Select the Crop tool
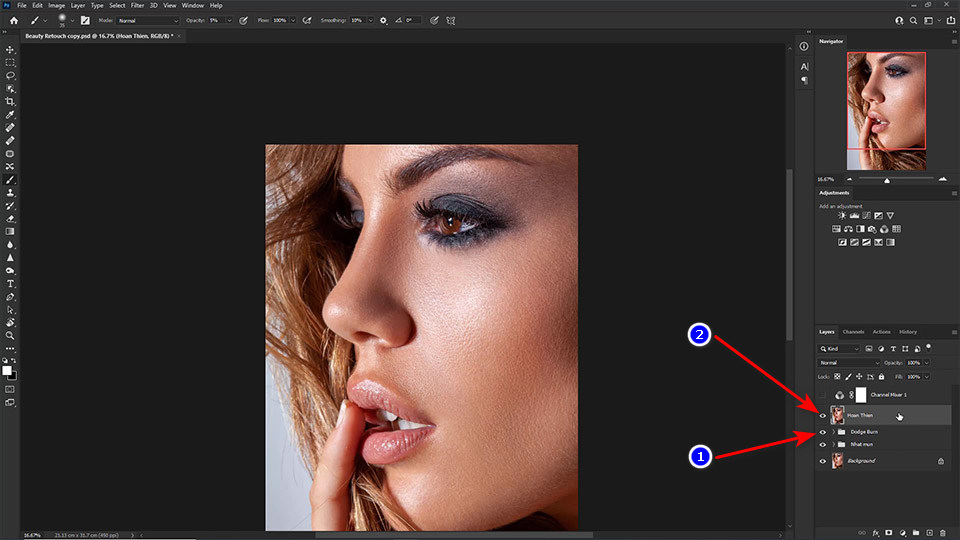The height and width of the screenshot is (540, 960). click(x=10, y=101)
